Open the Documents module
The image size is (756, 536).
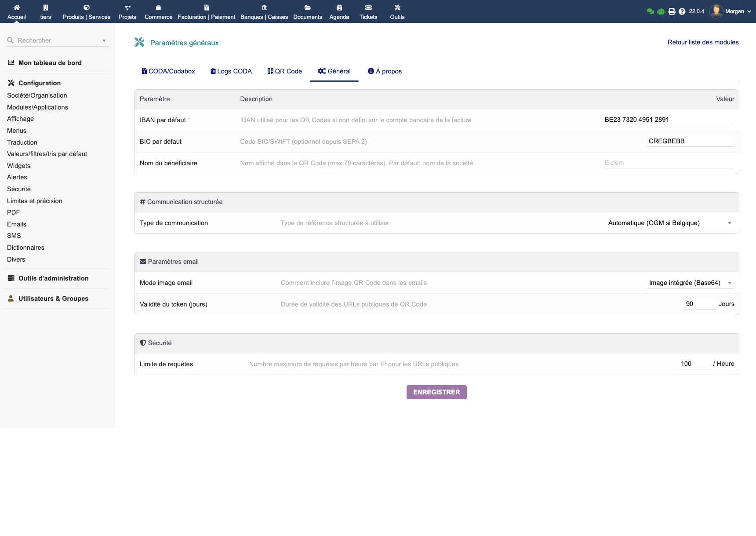coord(308,11)
